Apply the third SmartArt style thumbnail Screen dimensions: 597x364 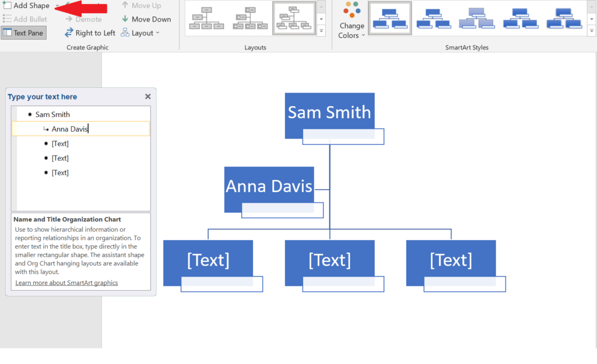pos(476,18)
